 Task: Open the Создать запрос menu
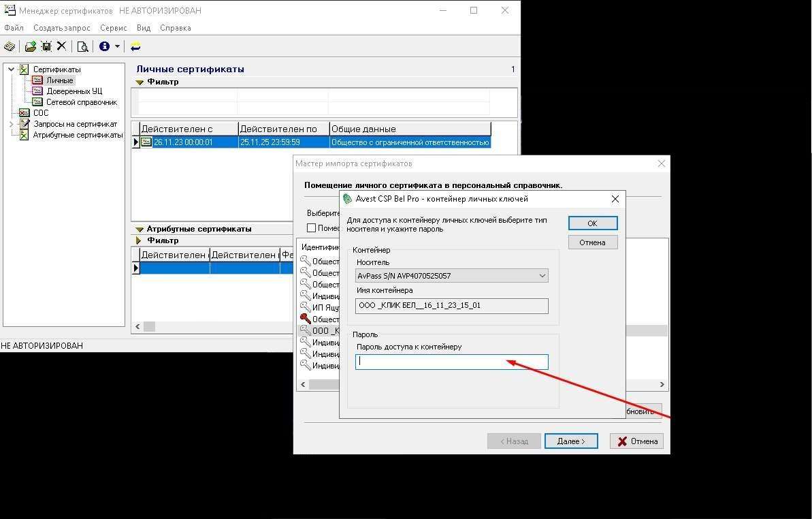[61, 28]
